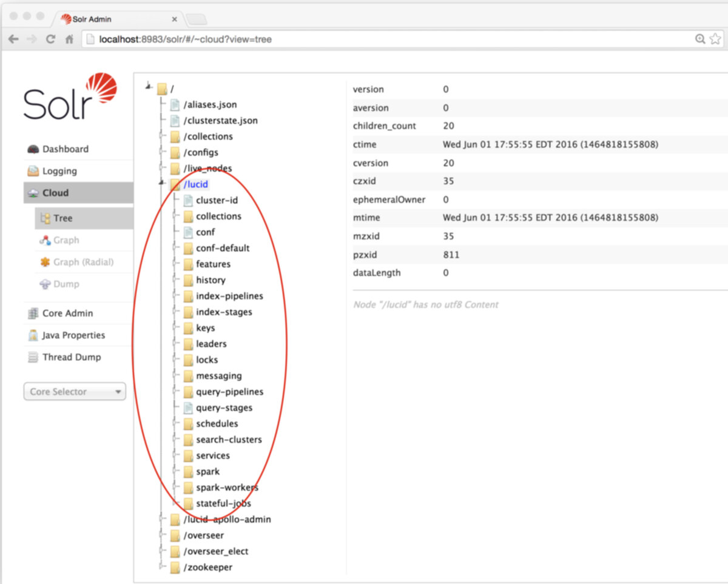Select the /configs folder
728x584 pixels.
pos(201,152)
